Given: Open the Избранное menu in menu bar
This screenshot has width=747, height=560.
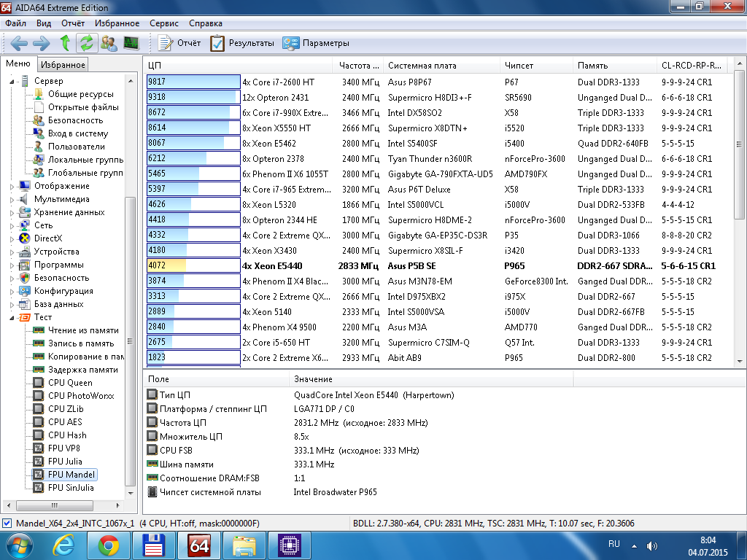Looking at the screenshot, I should [x=117, y=23].
